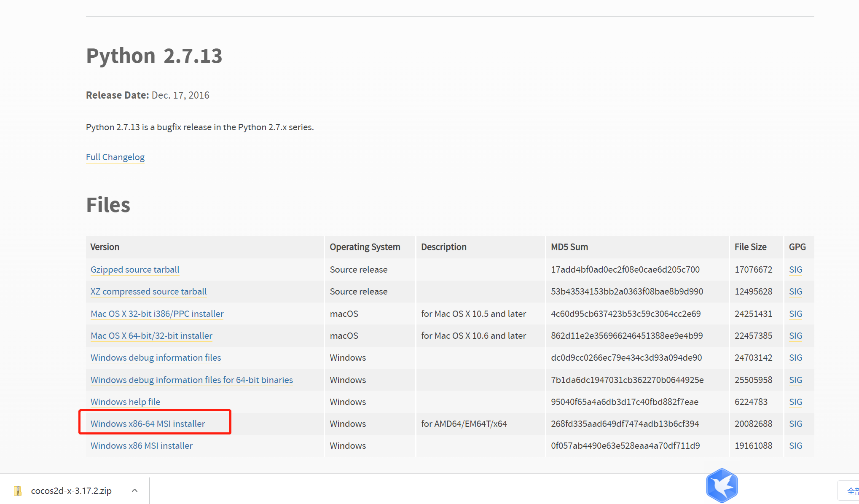The image size is (859, 504).
Task: Download the XZ compressed source tarball
Action: pyautogui.click(x=148, y=292)
